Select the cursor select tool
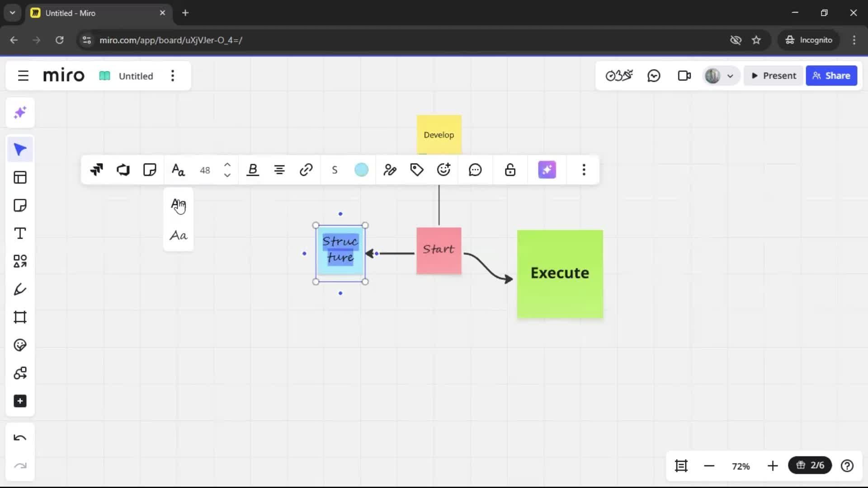 [x=20, y=150]
